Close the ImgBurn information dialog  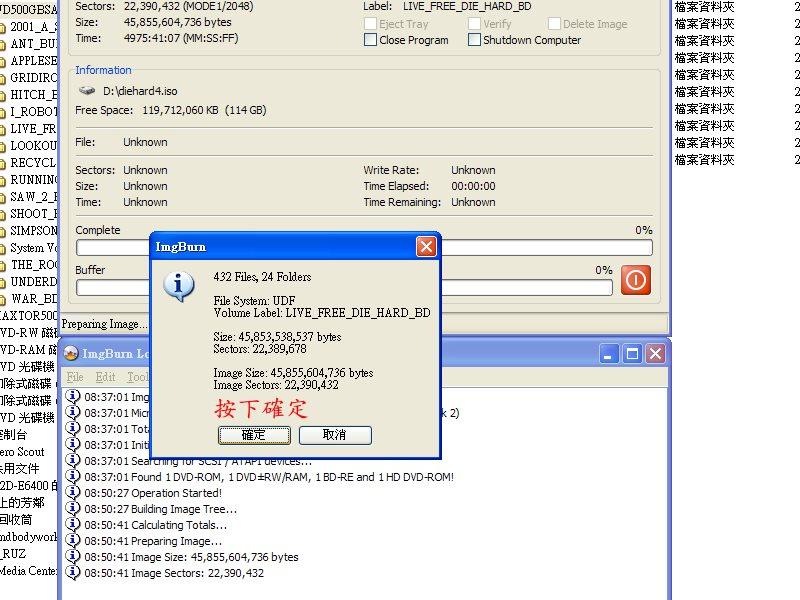coord(426,247)
